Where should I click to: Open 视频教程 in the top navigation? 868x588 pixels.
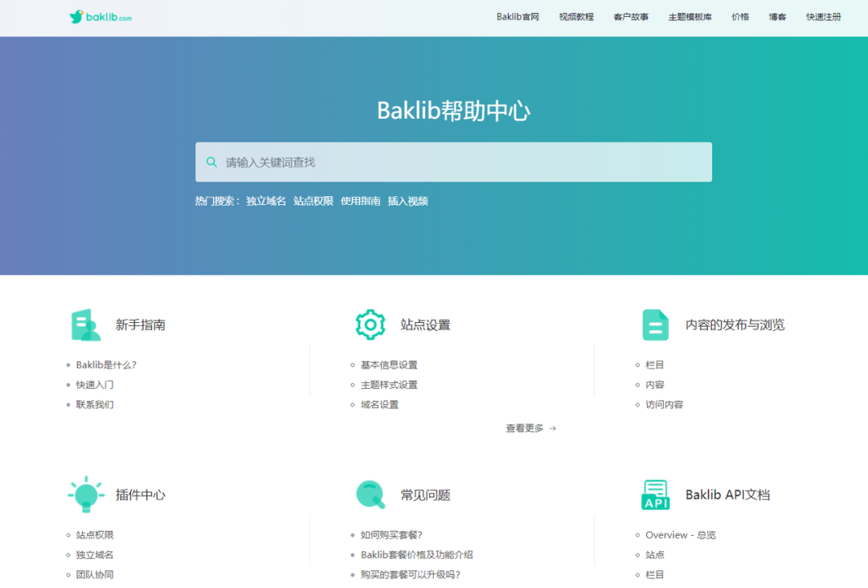point(576,17)
